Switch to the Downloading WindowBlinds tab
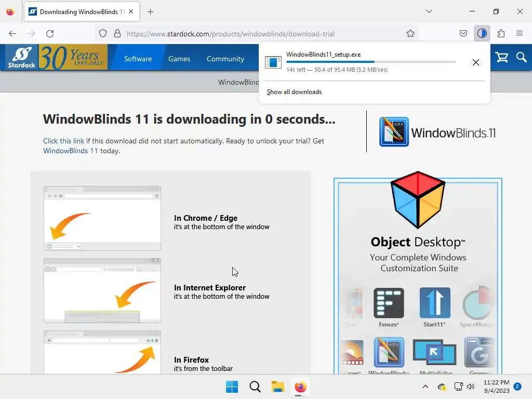Viewport: 532px width, 399px height. (82, 11)
